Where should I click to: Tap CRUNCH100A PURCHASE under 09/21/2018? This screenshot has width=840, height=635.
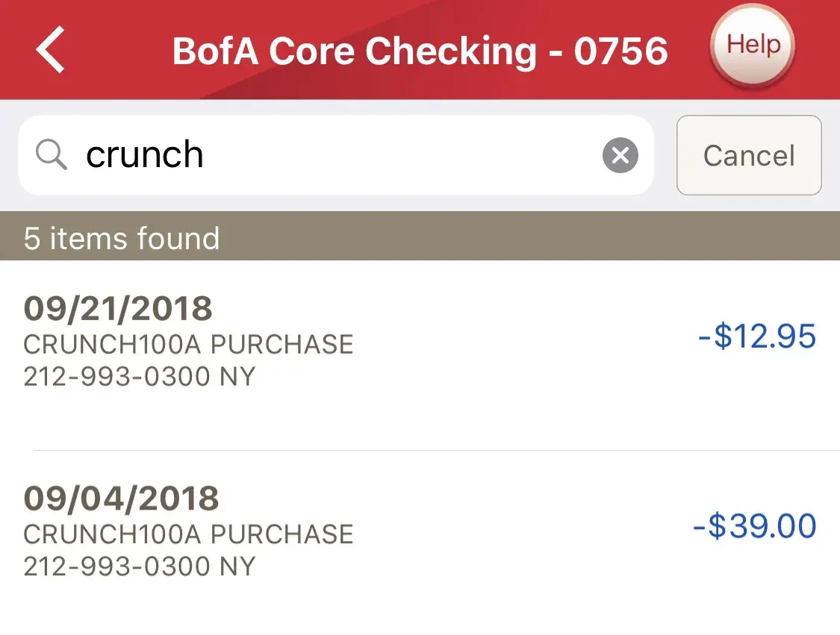click(x=188, y=344)
